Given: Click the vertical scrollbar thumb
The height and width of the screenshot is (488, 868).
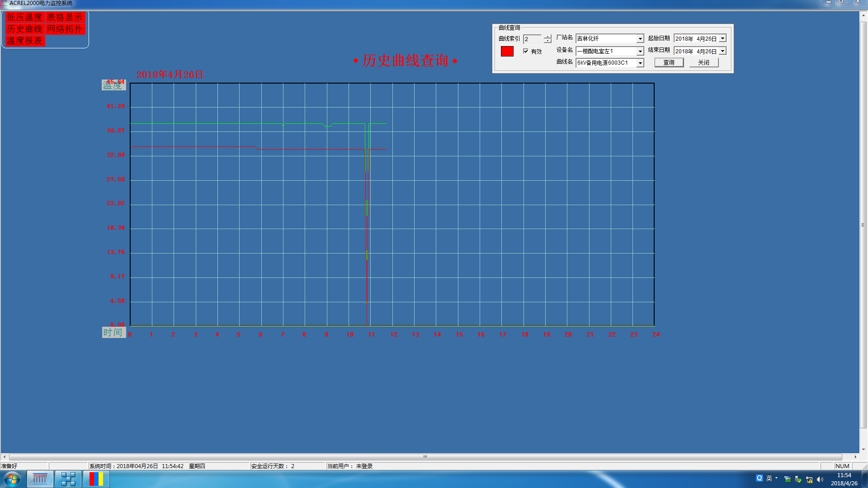Looking at the screenshot, I should tap(863, 225).
